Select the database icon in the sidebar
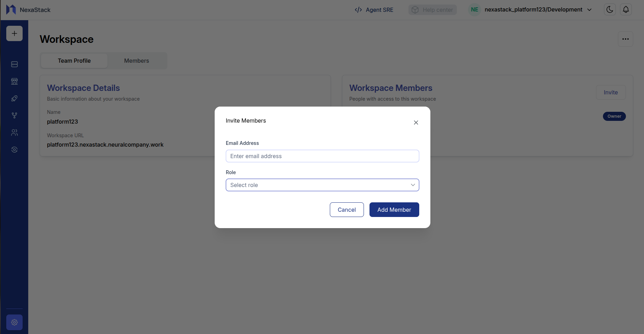This screenshot has width=644, height=334. click(x=14, y=64)
